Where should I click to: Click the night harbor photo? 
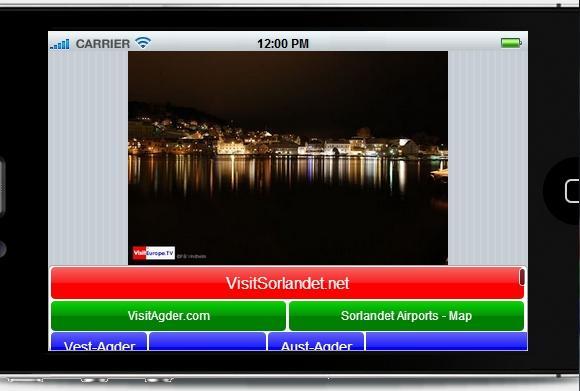pos(288,158)
